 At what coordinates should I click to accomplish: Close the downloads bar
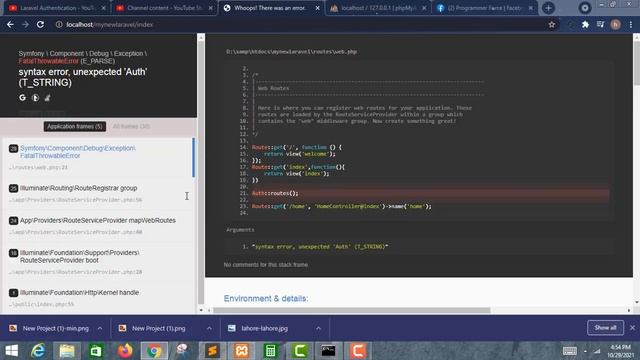pyautogui.click(x=632, y=328)
